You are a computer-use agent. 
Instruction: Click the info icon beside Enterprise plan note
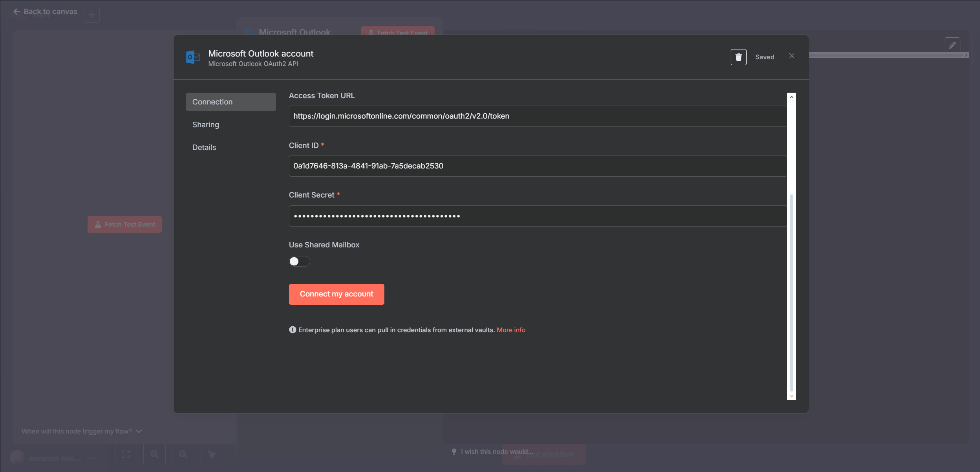click(x=293, y=330)
